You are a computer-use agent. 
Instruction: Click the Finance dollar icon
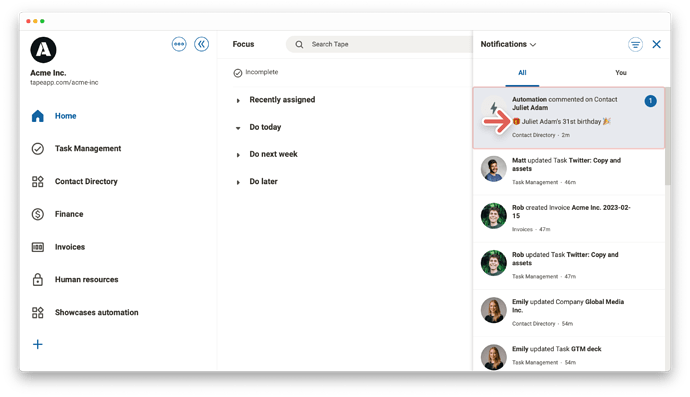38,214
